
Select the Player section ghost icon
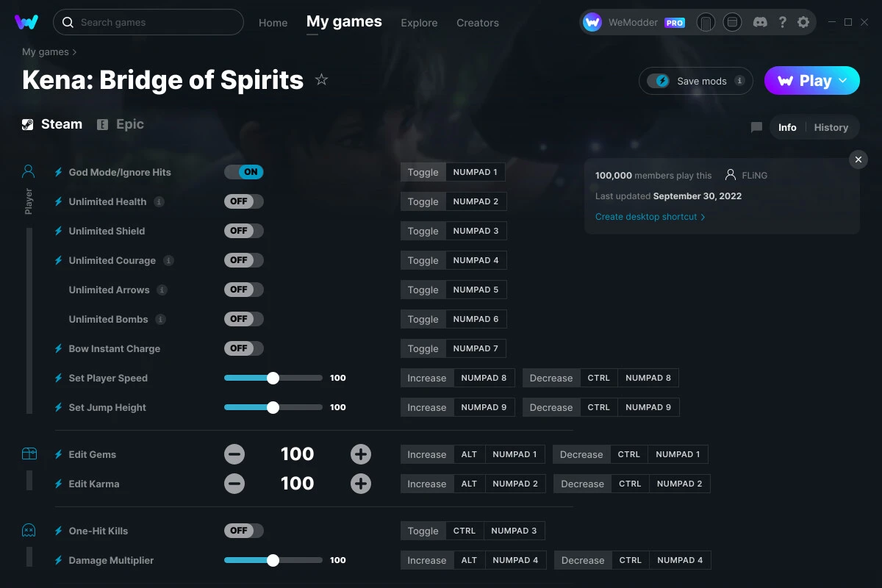[x=28, y=531]
